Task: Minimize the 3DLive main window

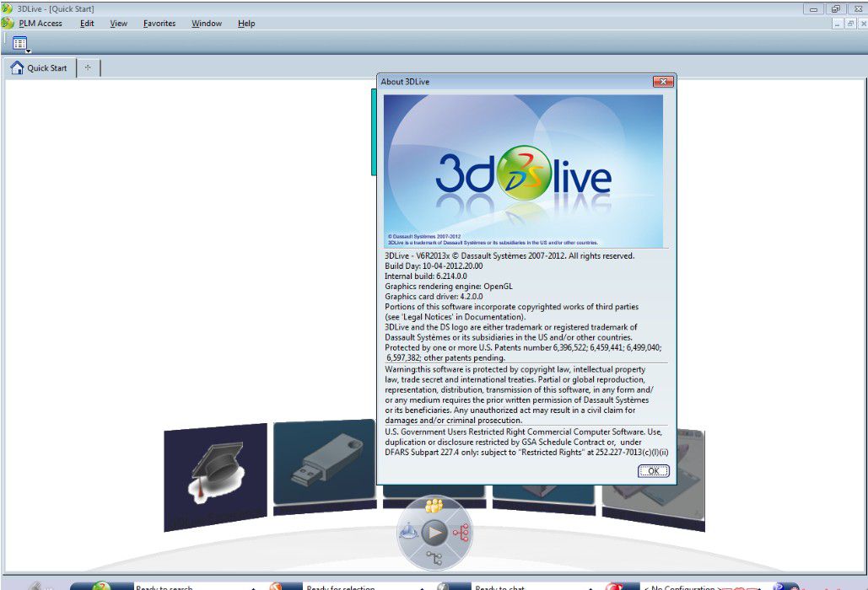Action: point(814,8)
